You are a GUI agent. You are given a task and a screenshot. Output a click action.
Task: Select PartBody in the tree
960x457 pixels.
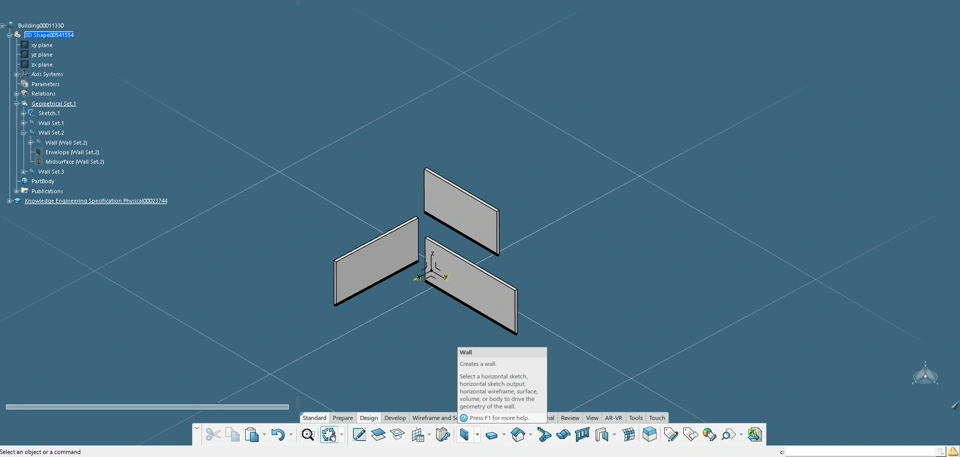coord(43,181)
